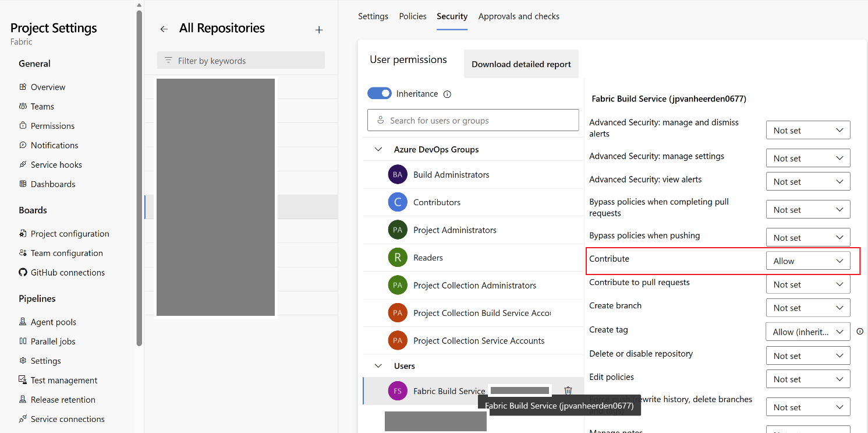Open Advanced Security manage settings dropdown

(x=808, y=159)
